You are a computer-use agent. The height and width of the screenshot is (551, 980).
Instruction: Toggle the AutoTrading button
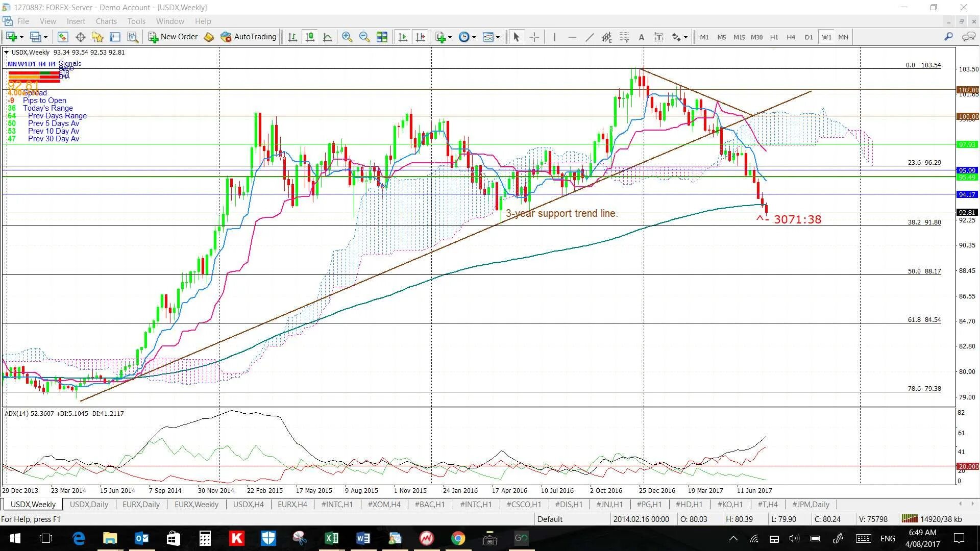point(249,37)
